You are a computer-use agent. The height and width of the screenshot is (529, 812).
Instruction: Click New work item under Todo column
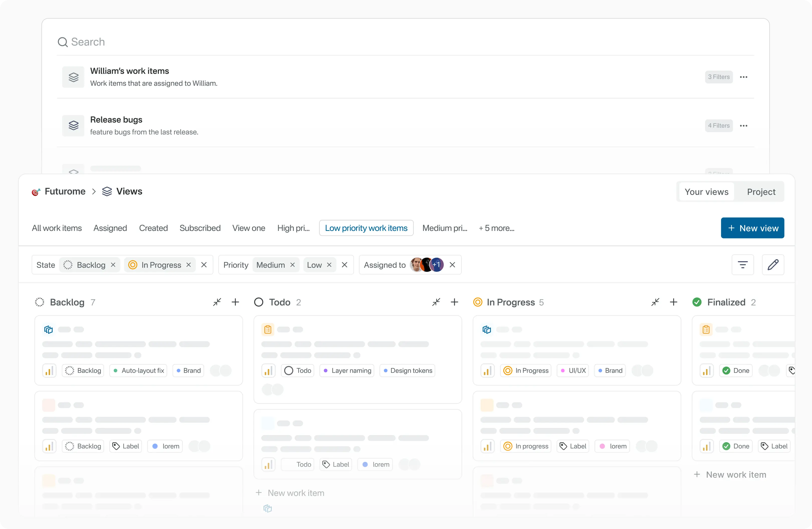290,493
